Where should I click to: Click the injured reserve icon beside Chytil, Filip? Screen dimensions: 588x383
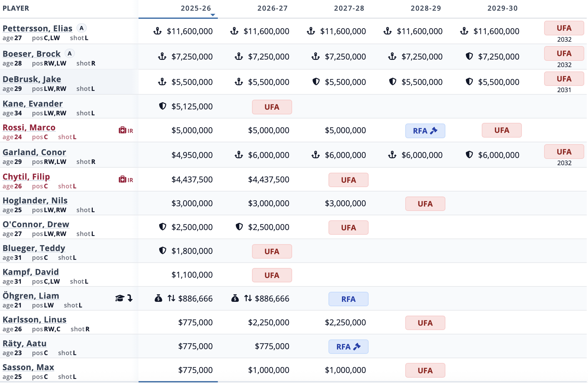pyautogui.click(x=123, y=180)
